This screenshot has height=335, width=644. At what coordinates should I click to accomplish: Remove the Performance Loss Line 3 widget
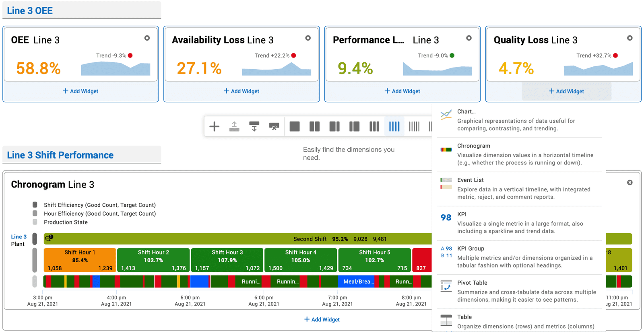pos(469,38)
